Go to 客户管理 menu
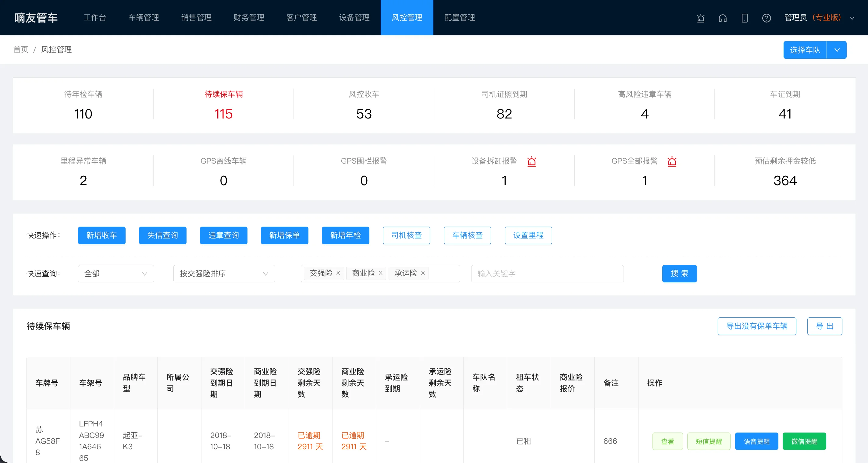This screenshot has height=463, width=868. point(302,17)
